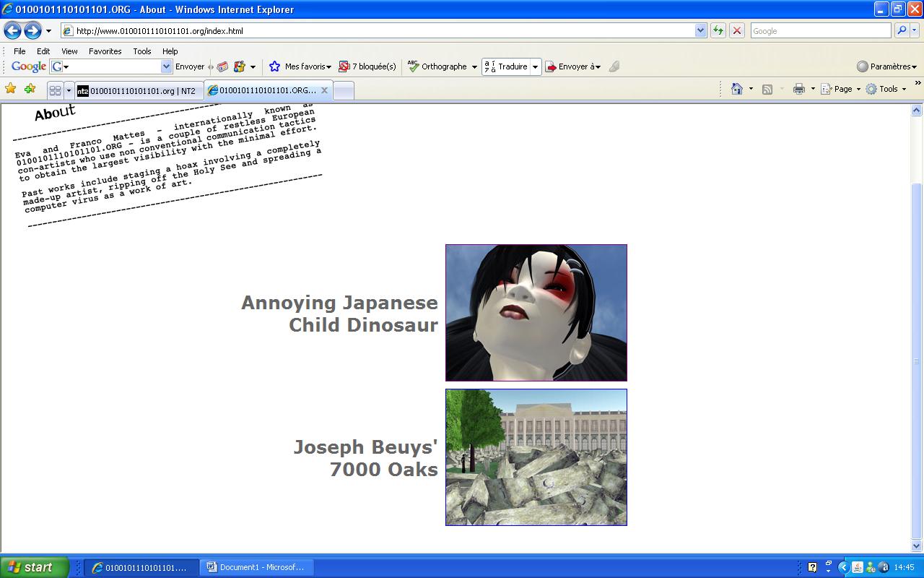Click the avatar face thumbnail image

(x=536, y=313)
